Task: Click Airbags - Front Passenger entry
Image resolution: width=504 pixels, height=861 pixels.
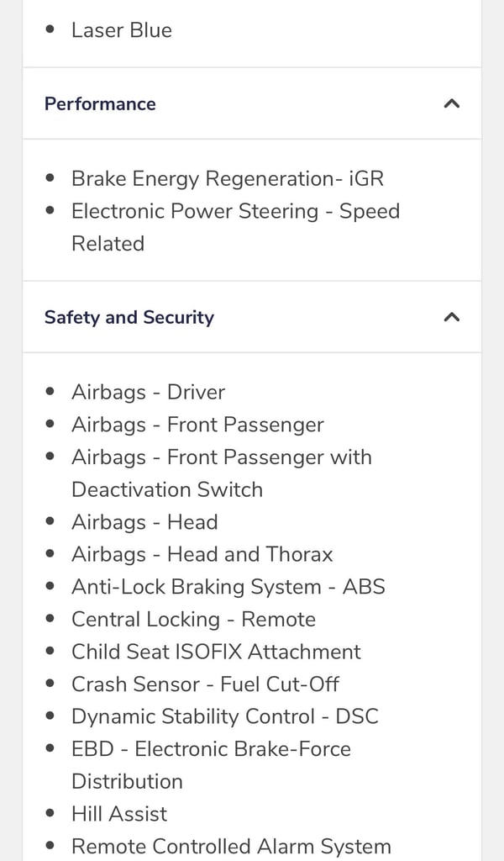Action: [198, 425]
